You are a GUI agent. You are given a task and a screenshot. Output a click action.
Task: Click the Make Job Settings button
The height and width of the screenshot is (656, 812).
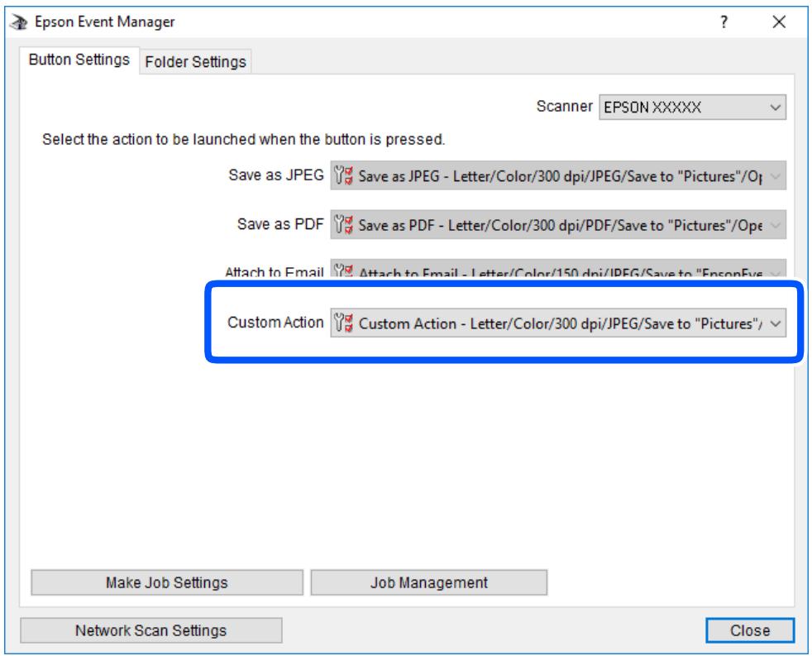(167, 582)
